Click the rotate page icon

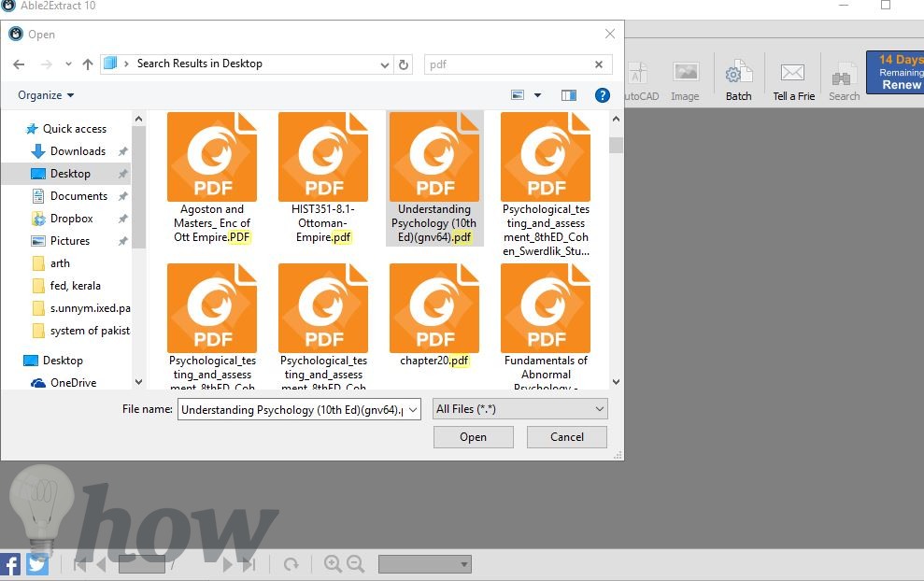click(291, 564)
